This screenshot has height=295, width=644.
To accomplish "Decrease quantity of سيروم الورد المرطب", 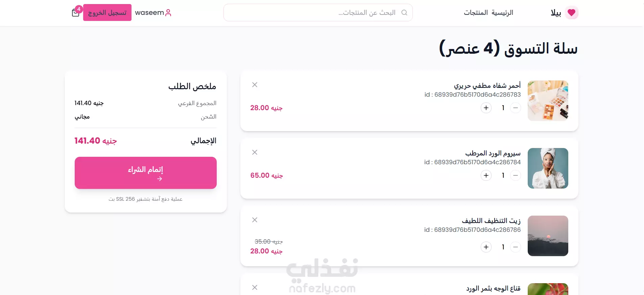I will tap(515, 175).
